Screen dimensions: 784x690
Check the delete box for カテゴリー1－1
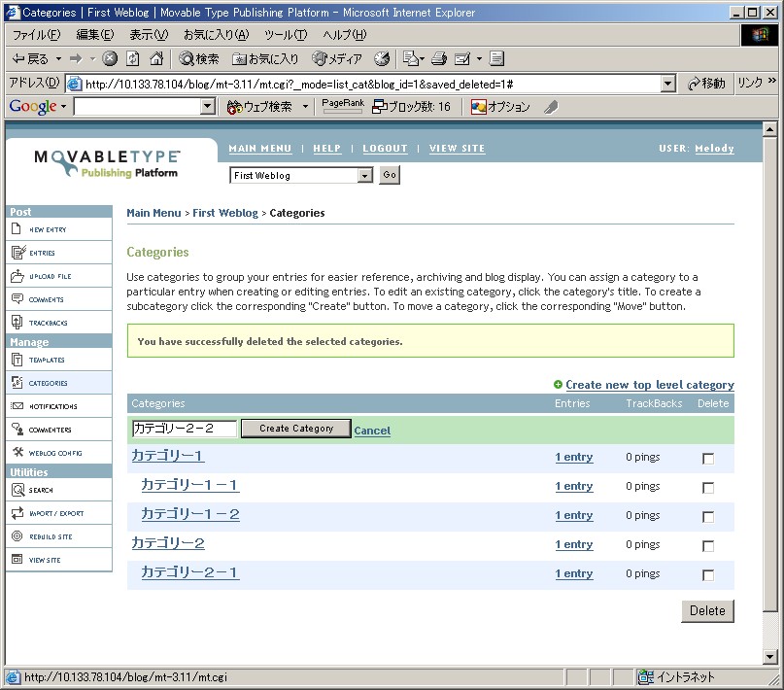(x=708, y=488)
